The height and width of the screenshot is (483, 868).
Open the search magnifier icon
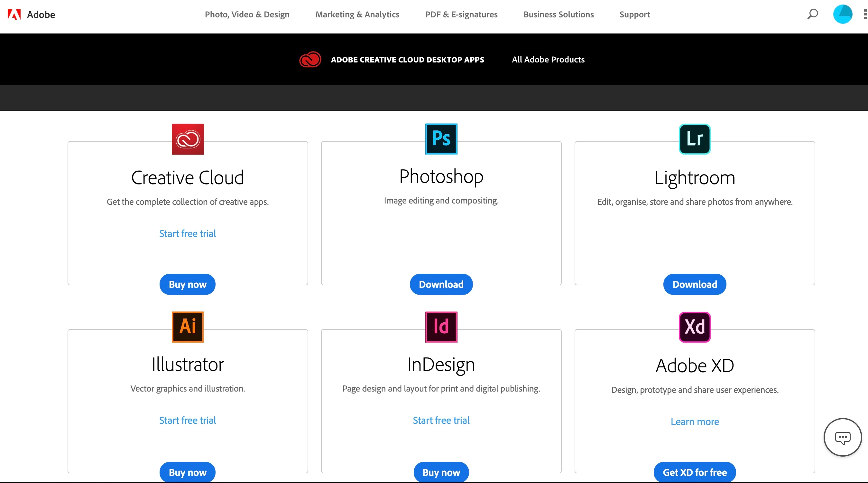(x=812, y=14)
